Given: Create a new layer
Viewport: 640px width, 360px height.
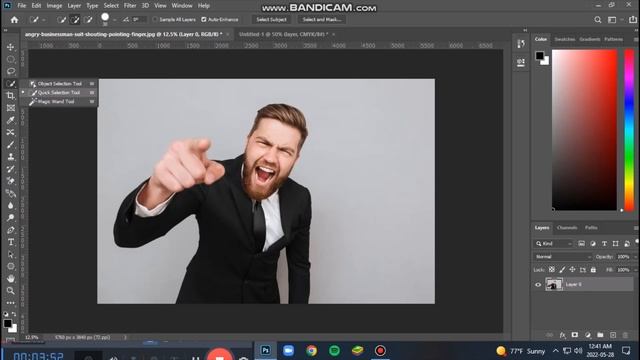Looking at the screenshot, I should [613, 335].
